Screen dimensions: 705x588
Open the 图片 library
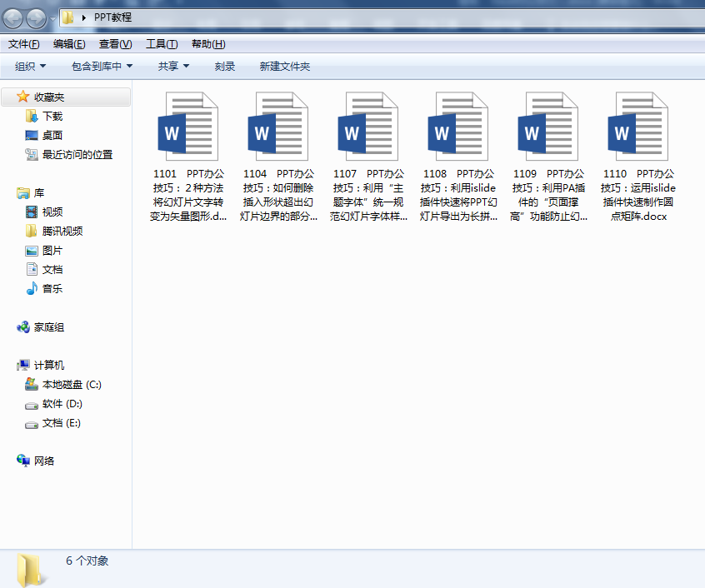(x=52, y=251)
